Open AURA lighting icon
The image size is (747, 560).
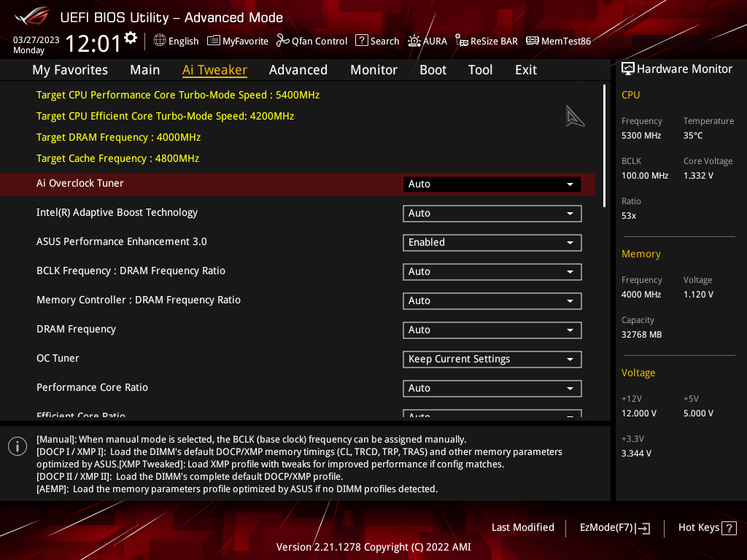[414, 41]
